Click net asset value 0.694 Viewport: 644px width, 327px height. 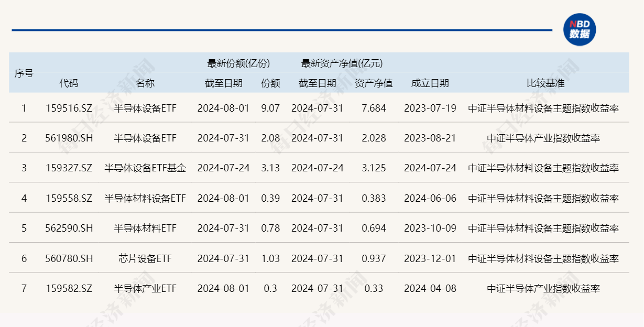pyautogui.click(x=374, y=228)
